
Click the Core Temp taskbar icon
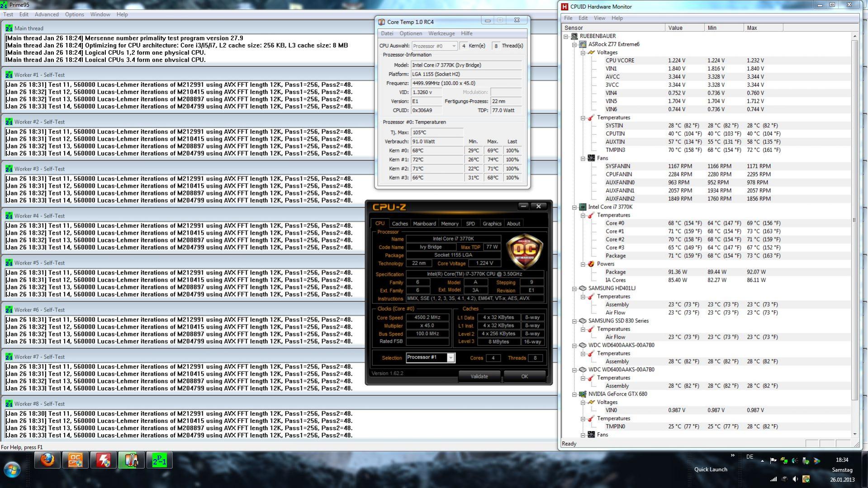(x=132, y=461)
